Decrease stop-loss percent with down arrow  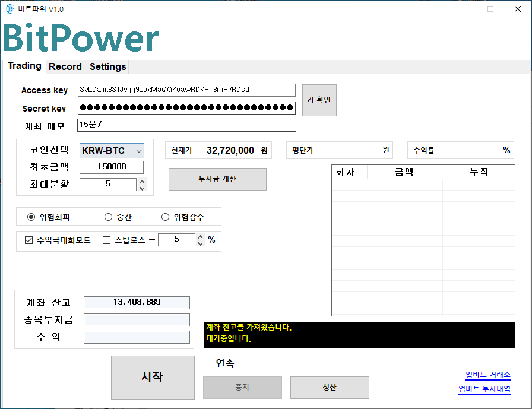click(201, 243)
